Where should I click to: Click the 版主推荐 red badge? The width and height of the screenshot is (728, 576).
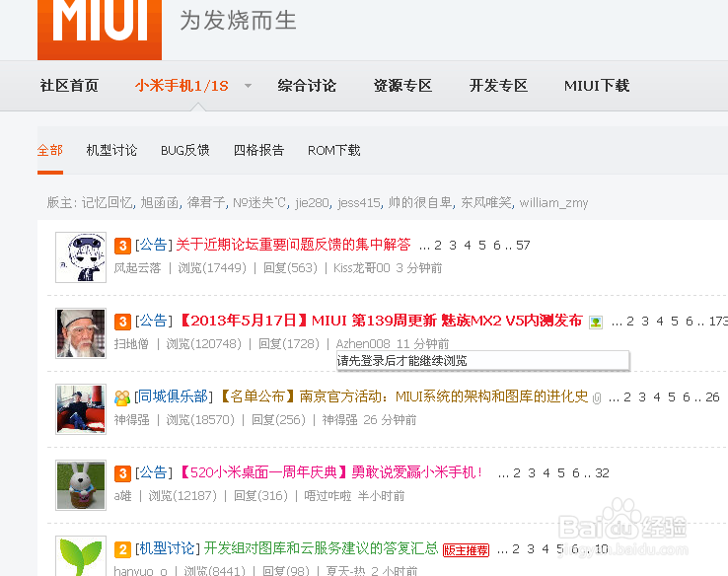tap(467, 550)
